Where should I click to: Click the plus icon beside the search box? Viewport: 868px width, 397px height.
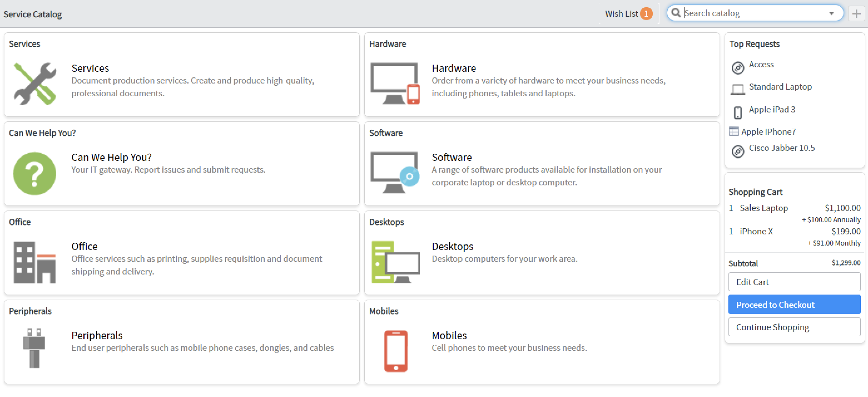(856, 14)
